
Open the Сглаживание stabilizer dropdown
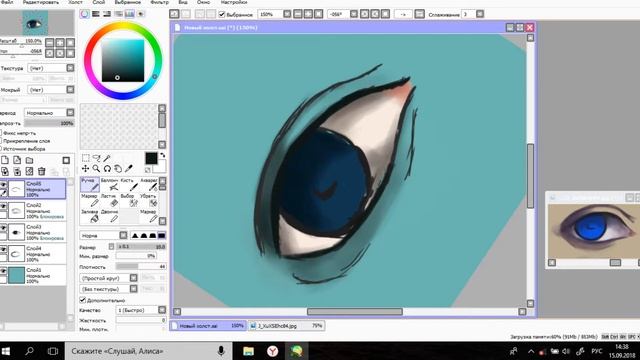(x=473, y=14)
